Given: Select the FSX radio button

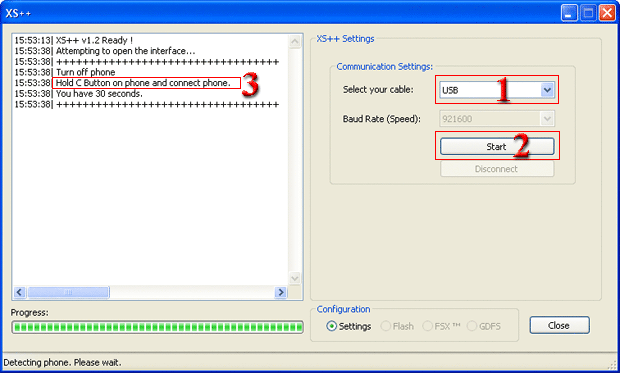Looking at the screenshot, I should coord(427,326).
